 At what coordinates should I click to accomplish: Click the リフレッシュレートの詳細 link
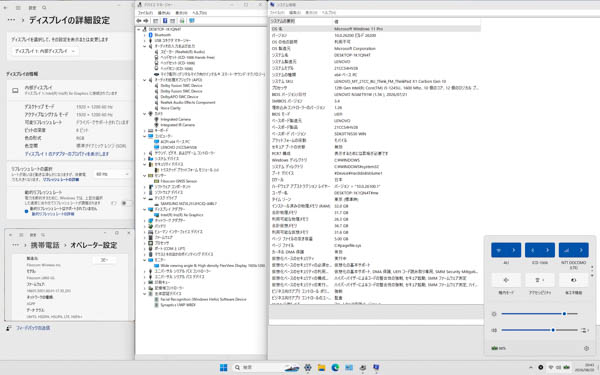point(61,179)
